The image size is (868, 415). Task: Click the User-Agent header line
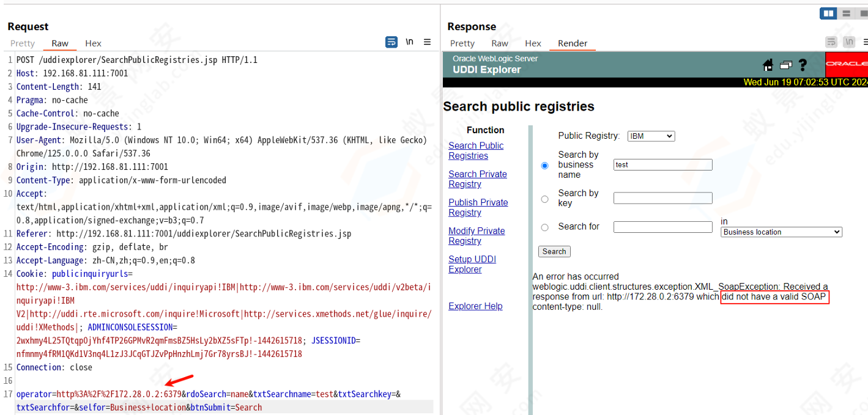[x=221, y=147]
